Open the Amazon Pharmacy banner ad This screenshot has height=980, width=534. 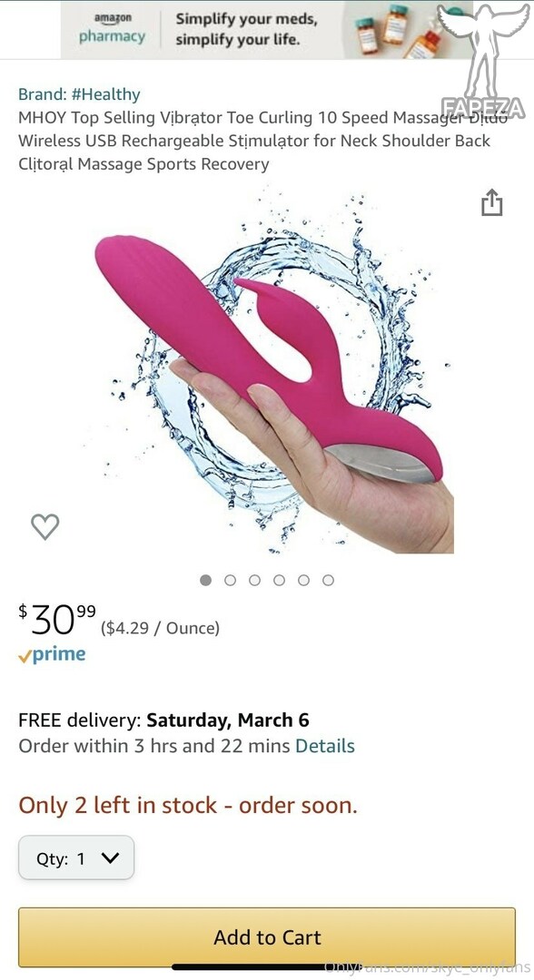pos(266,30)
